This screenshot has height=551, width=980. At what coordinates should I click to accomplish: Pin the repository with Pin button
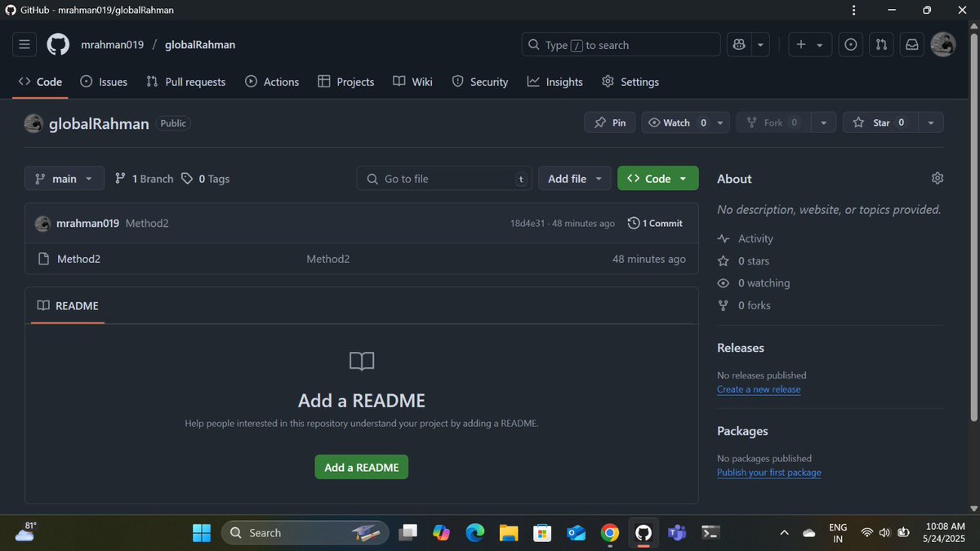(x=610, y=122)
